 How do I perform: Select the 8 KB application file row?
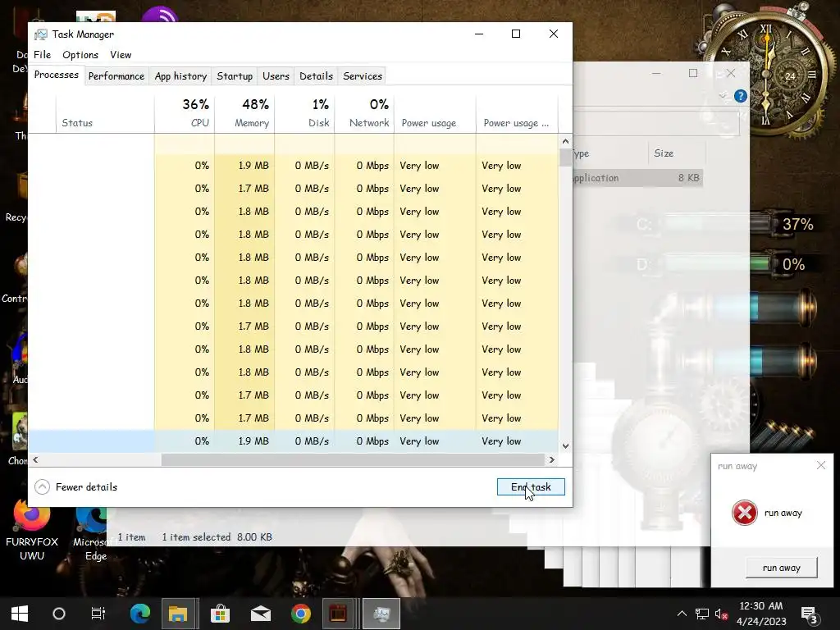point(637,178)
